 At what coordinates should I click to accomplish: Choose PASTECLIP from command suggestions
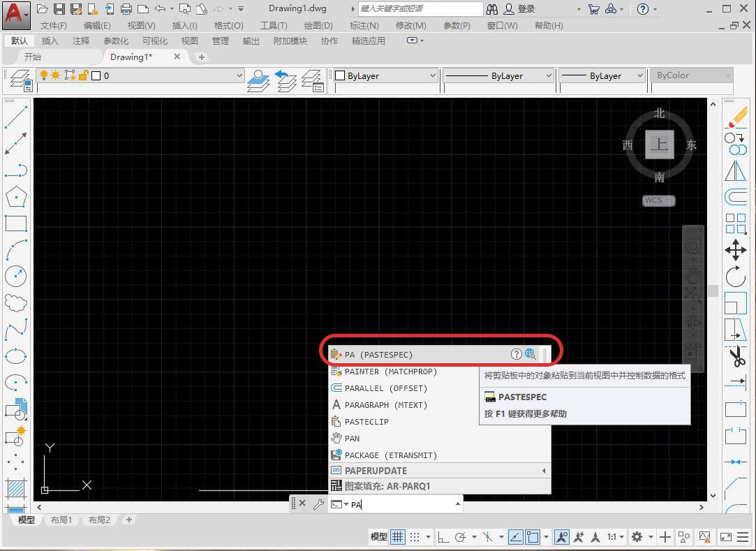[x=366, y=422]
